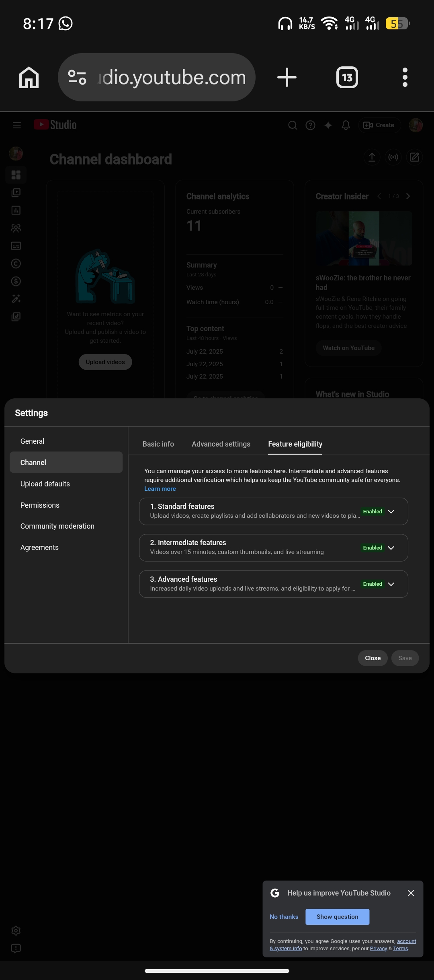The image size is (434, 980).
Task: Open the Studio search icon
Action: coord(293,125)
